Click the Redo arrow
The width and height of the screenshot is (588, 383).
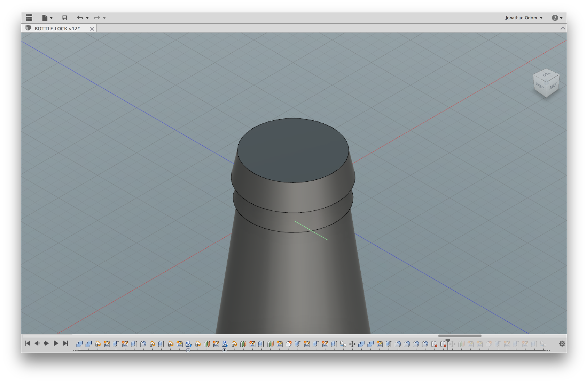tap(97, 18)
